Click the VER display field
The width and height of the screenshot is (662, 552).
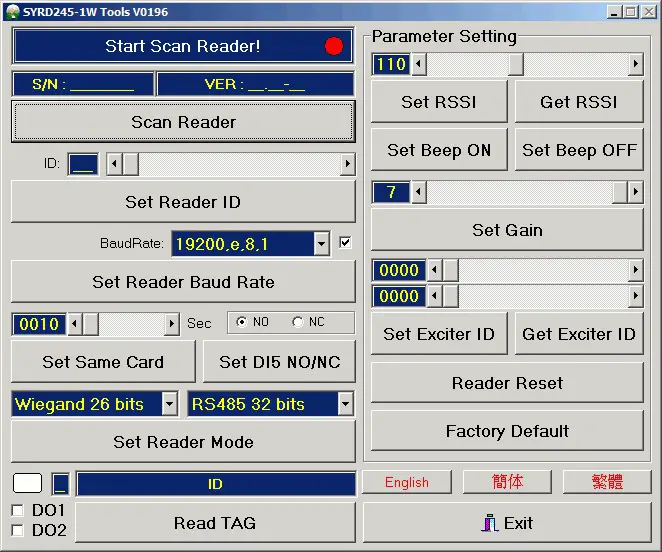tap(255, 84)
